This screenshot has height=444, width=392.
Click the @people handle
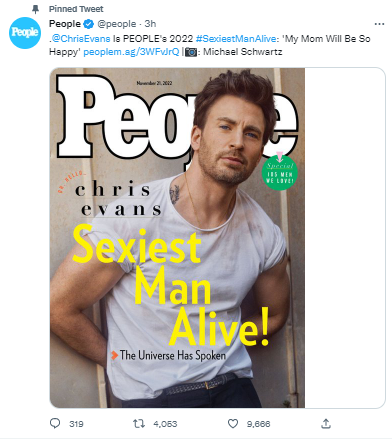click(x=117, y=24)
